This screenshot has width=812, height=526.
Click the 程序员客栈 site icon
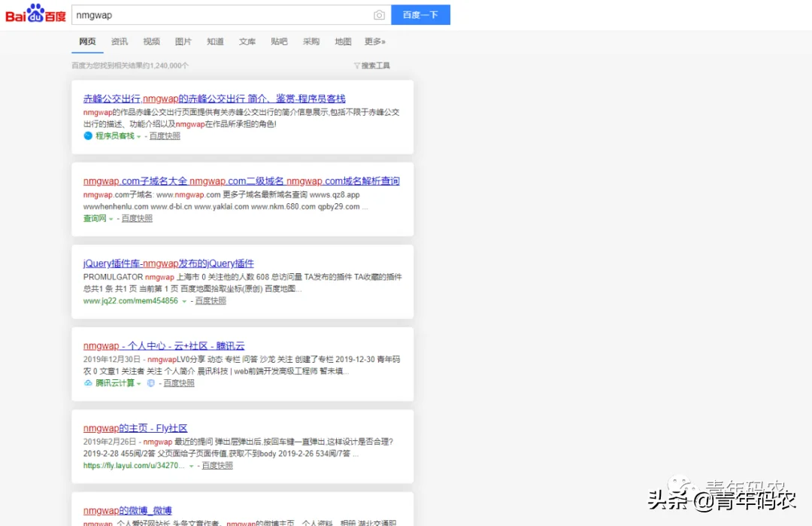point(88,135)
